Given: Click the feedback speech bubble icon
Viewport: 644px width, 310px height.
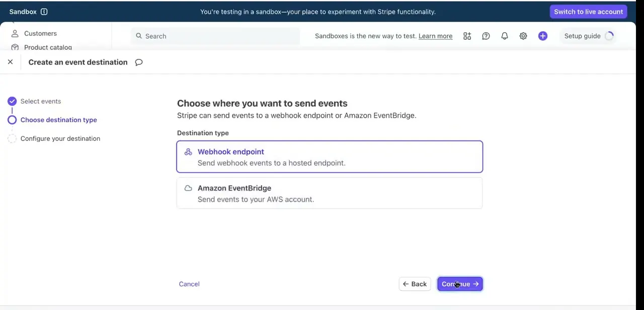Looking at the screenshot, I should [139, 62].
